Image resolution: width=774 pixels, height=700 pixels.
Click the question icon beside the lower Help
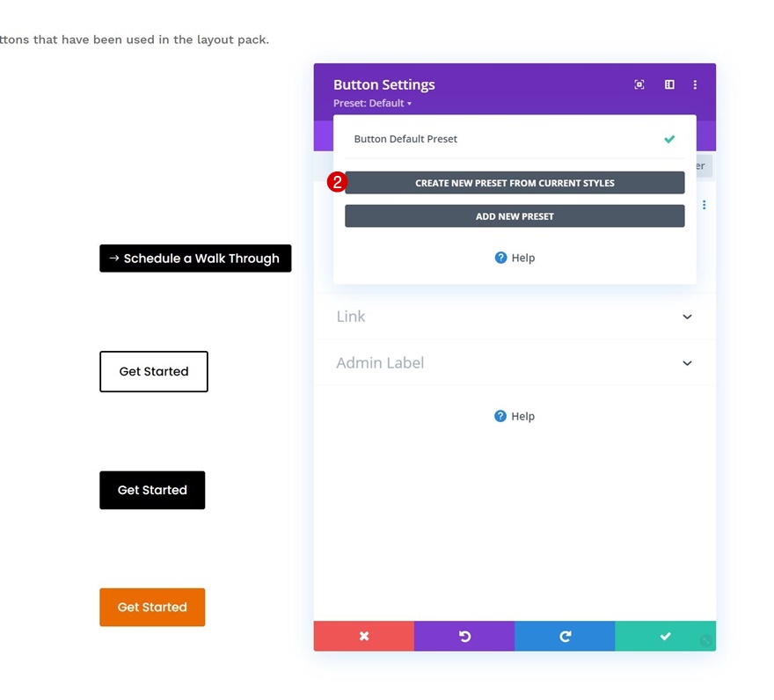[x=500, y=416]
